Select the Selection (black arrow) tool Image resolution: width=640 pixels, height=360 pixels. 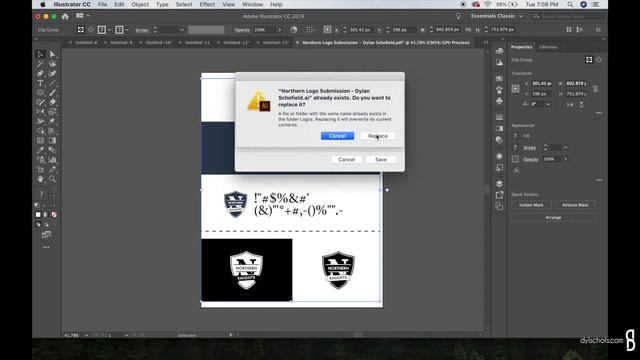pos(40,54)
